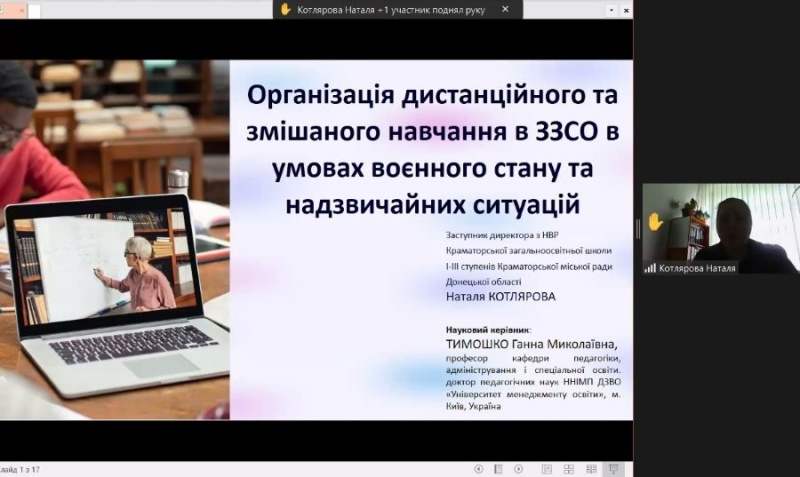Open notification about Котлярова Наталя raised hand
The height and width of the screenshot is (477, 800).
tap(391, 10)
